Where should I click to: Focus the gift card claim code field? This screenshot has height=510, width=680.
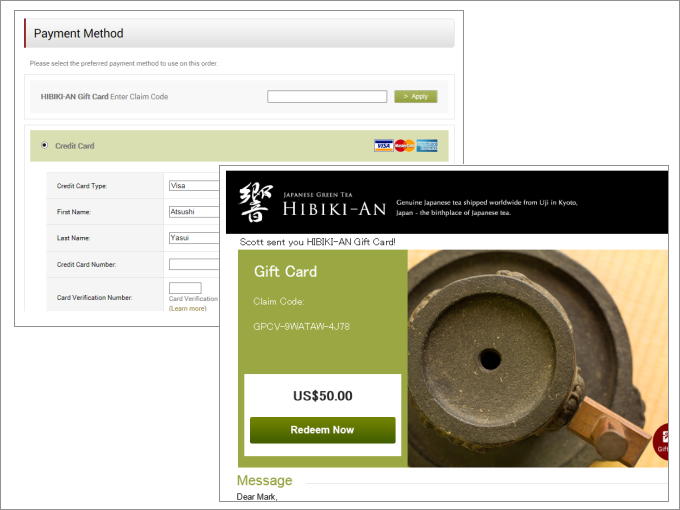[x=327, y=96]
